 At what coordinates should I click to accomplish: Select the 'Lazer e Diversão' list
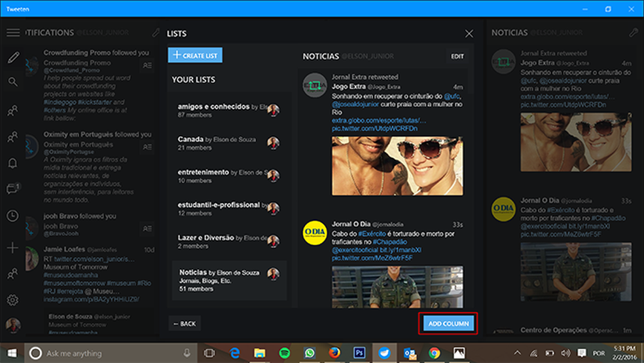229,241
